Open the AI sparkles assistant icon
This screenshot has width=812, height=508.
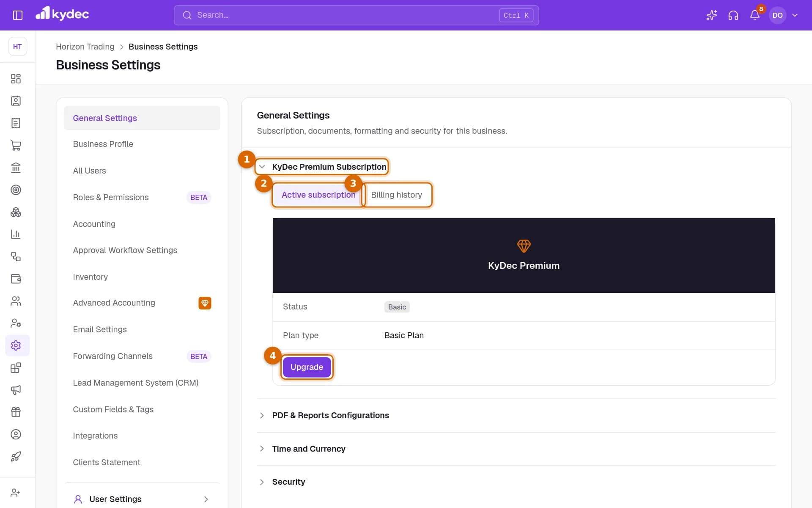(711, 15)
